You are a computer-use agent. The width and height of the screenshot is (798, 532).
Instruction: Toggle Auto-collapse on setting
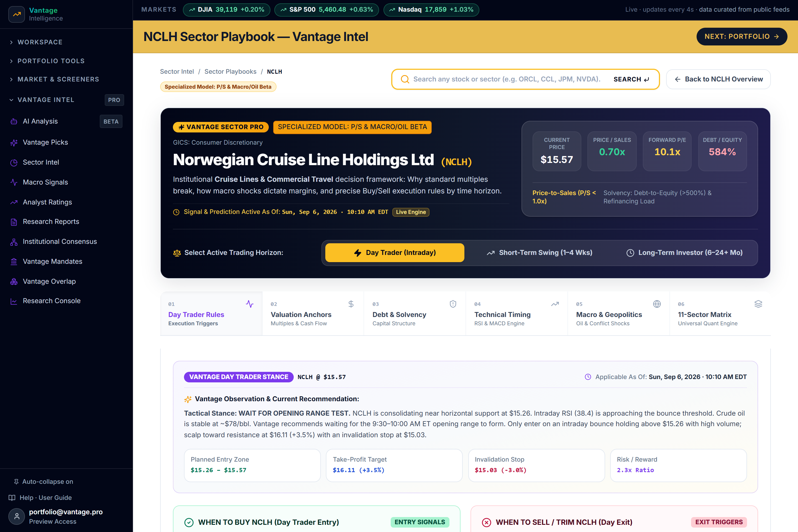[x=43, y=482]
